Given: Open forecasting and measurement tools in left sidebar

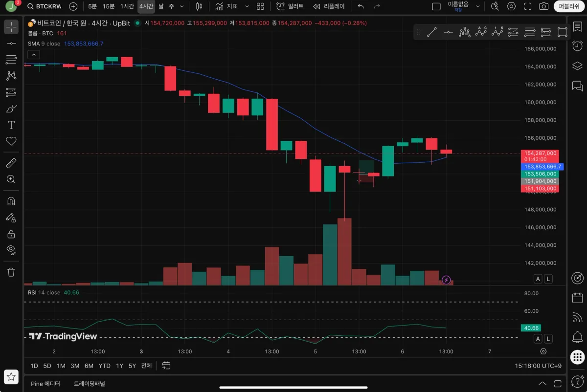Looking at the screenshot, I should (x=11, y=92).
